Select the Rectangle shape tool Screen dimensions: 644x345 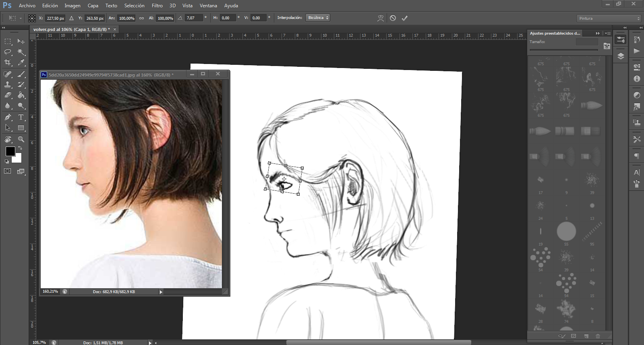[21, 128]
